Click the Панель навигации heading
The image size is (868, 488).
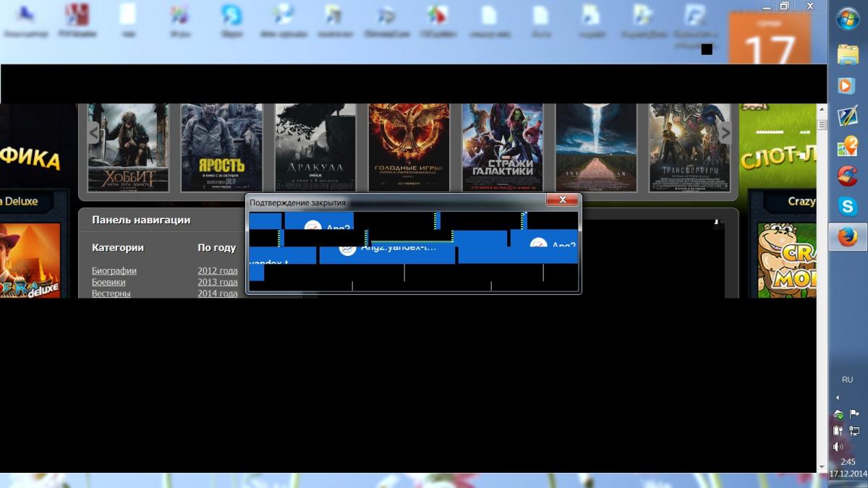pos(141,220)
